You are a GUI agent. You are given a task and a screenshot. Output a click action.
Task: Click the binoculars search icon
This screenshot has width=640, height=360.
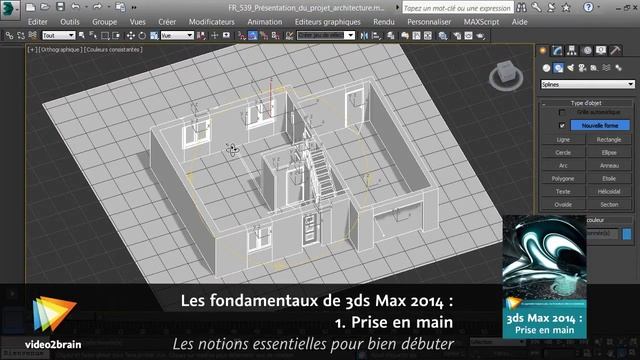(521, 7)
